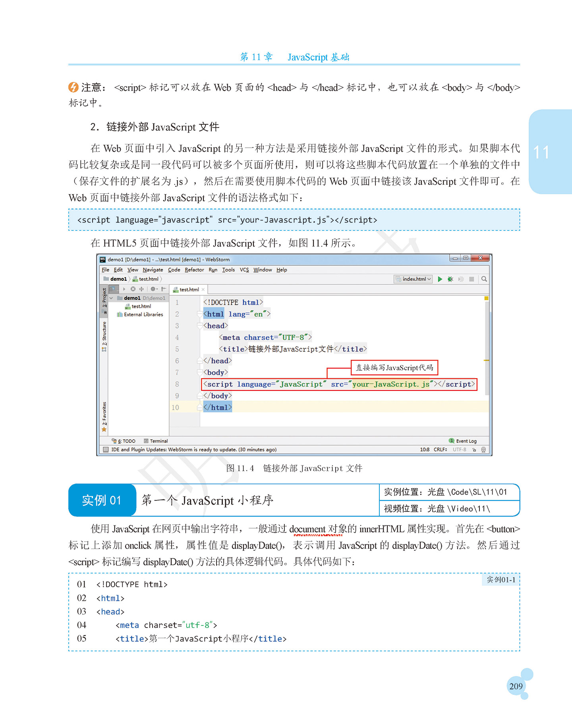The image size is (572, 728).
Task: Click test.html in the navigation breadcrumb
Action: pos(145,279)
